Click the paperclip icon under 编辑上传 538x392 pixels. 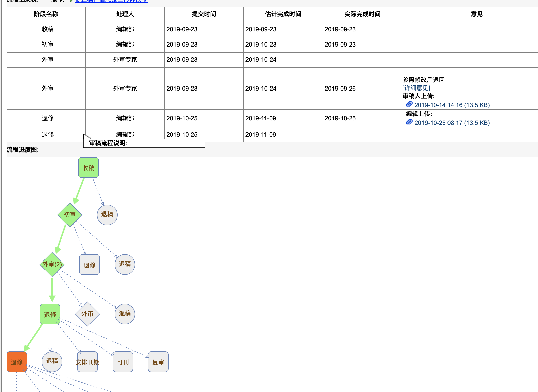pyautogui.click(x=409, y=122)
